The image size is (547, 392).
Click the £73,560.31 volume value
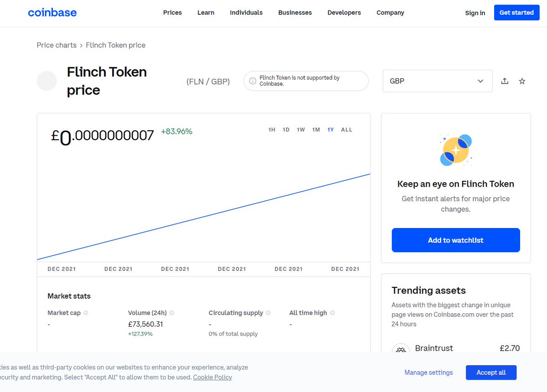coord(145,324)
